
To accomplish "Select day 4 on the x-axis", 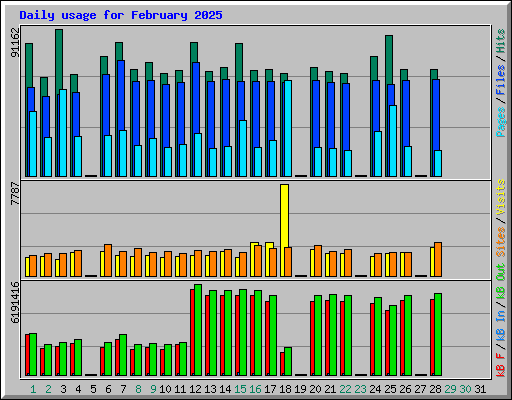I will pyautogui.click(x=78, y=389).
